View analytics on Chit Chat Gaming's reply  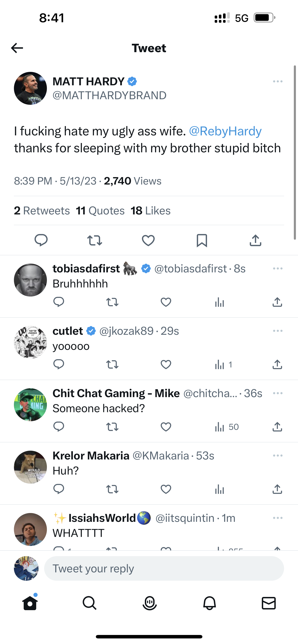[227, 427]
